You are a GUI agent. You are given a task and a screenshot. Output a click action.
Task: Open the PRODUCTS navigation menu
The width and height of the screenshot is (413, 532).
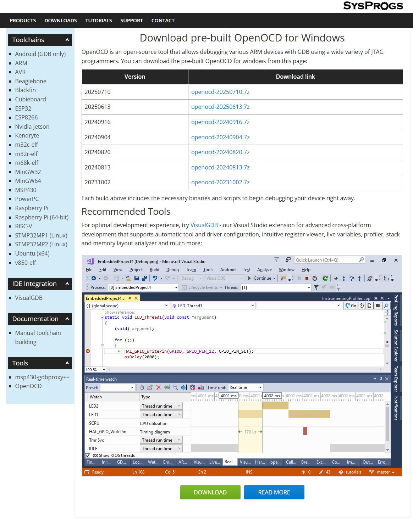(23, 21)
